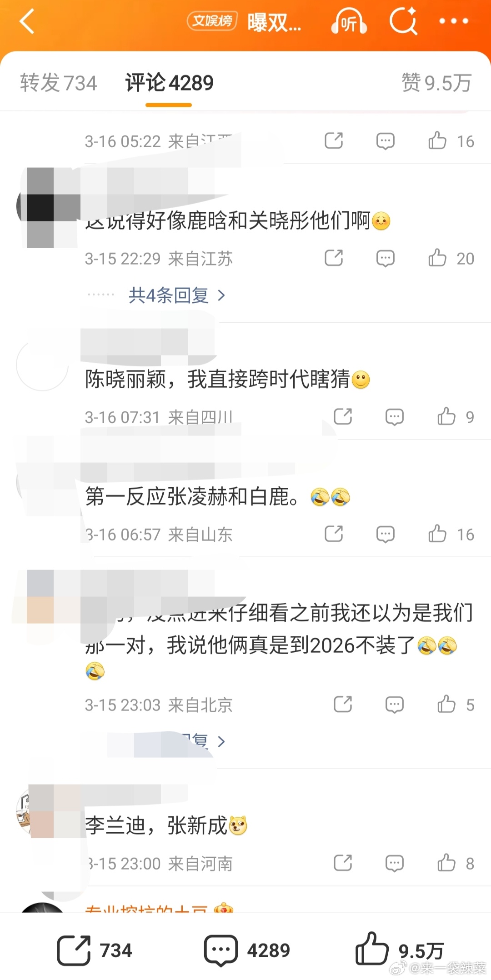Like the 张凌赫和白鹿 comment

coord(437,534)
